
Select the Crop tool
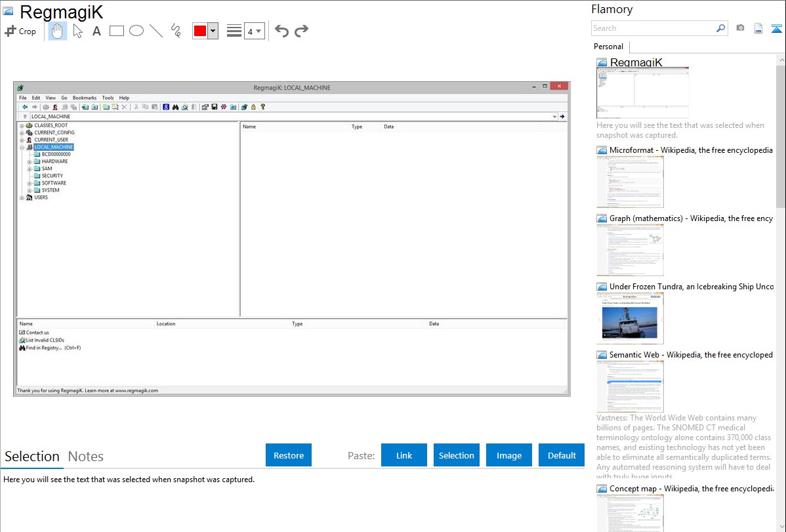pyautogui.click(x=20, y=31)
